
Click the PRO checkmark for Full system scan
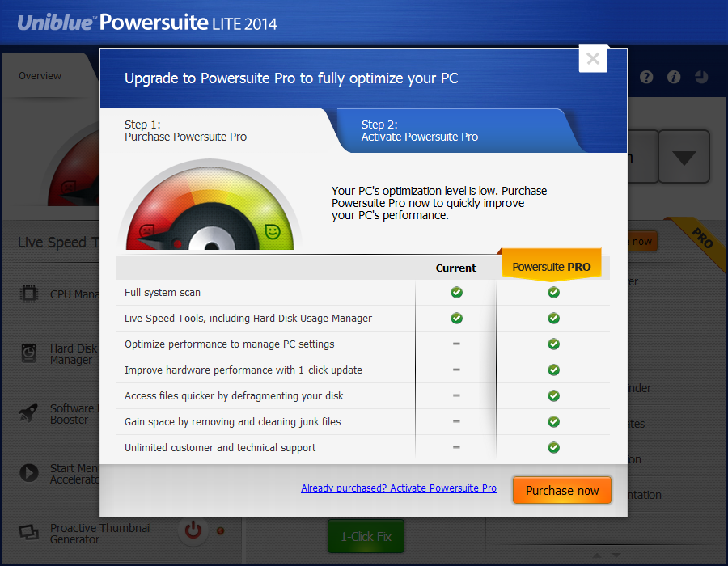(553, 292)
